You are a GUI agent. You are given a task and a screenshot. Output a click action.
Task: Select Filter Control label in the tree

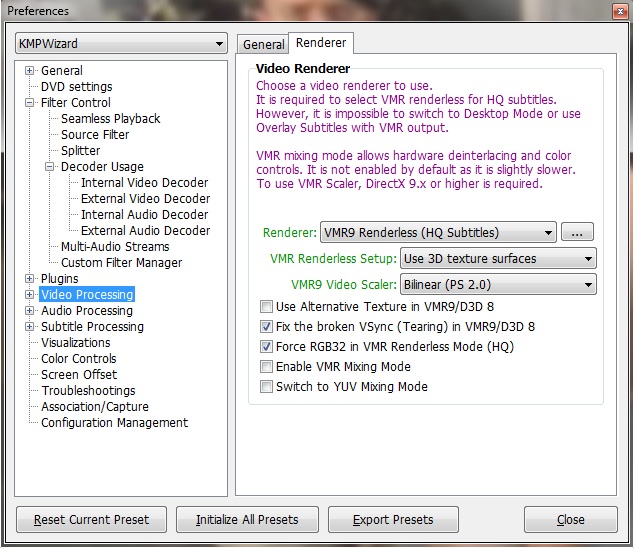[76, 103]
